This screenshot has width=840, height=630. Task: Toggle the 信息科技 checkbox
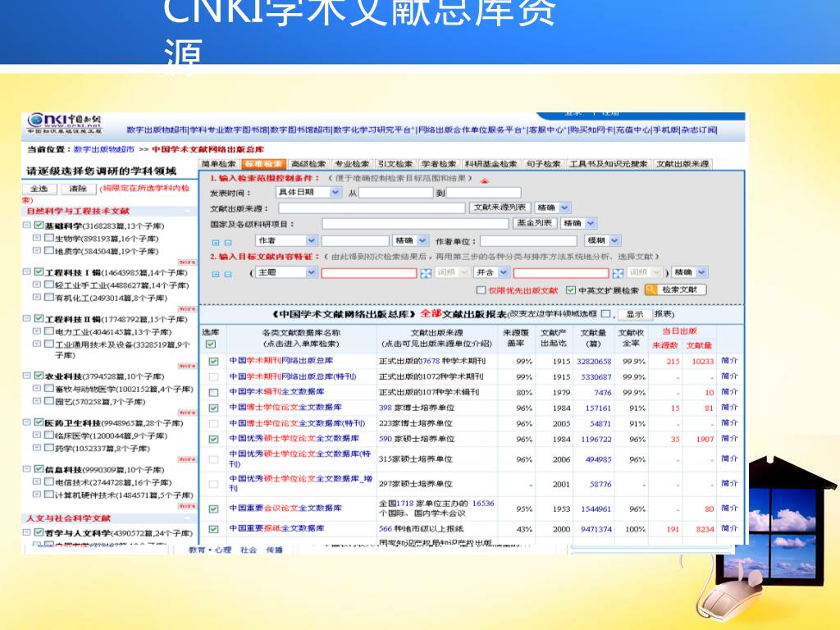click(x=39, y=468)
